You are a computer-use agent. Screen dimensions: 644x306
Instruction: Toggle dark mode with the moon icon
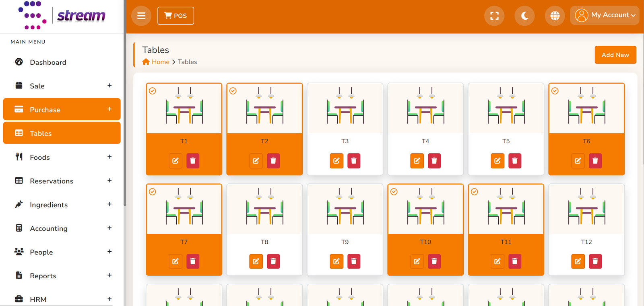[524, 16]
